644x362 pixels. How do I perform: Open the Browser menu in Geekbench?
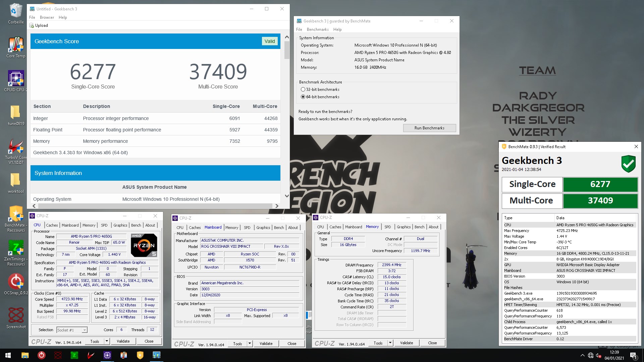click(47, 17)
